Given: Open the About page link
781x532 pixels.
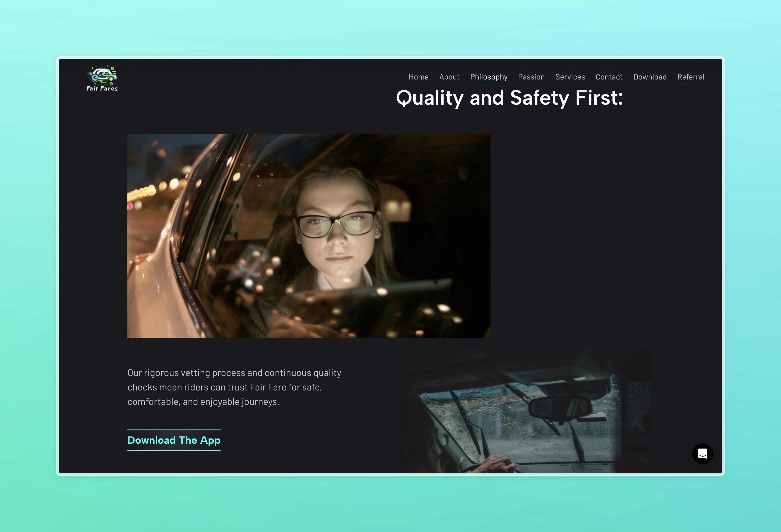Looking at the screenshot, I should pos(449,77).
